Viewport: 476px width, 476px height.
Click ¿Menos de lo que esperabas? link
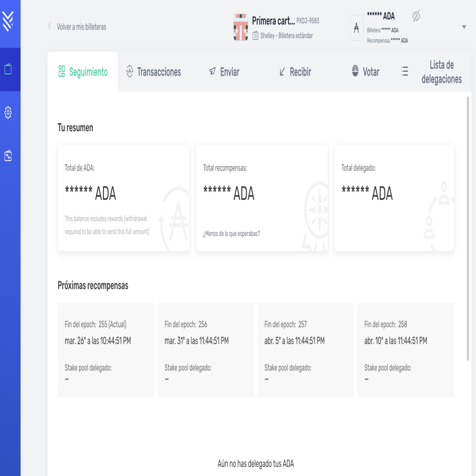point(232,234)
